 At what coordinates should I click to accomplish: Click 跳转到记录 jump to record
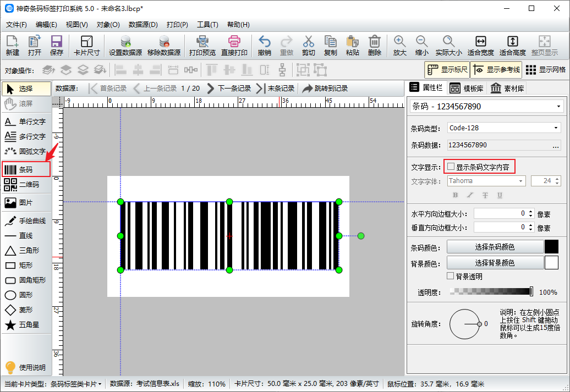click(x=325, y=89)
